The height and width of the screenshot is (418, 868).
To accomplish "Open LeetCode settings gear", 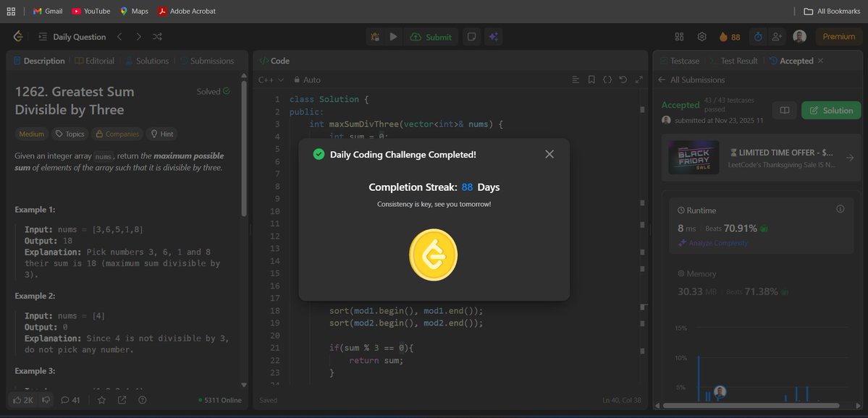I will click(700, 36).
